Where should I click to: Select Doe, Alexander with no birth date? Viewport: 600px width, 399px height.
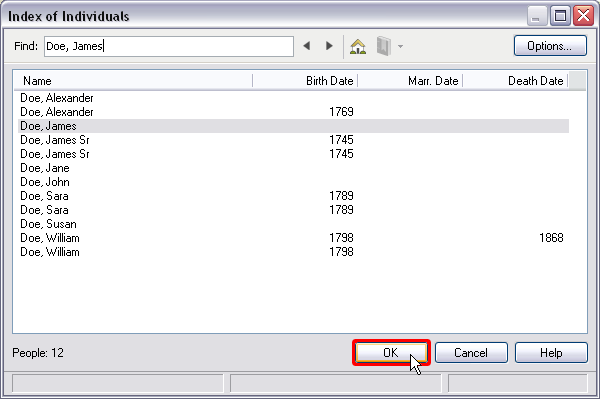(x=293, y=98)
